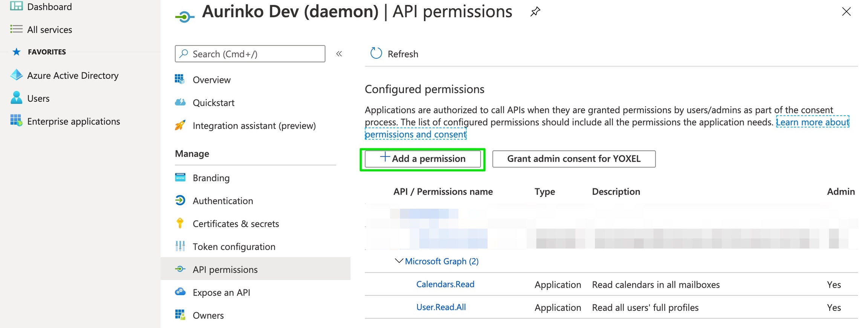Click the Configured permissions heading
Screen dimensions: 868x328
[424, 89]
